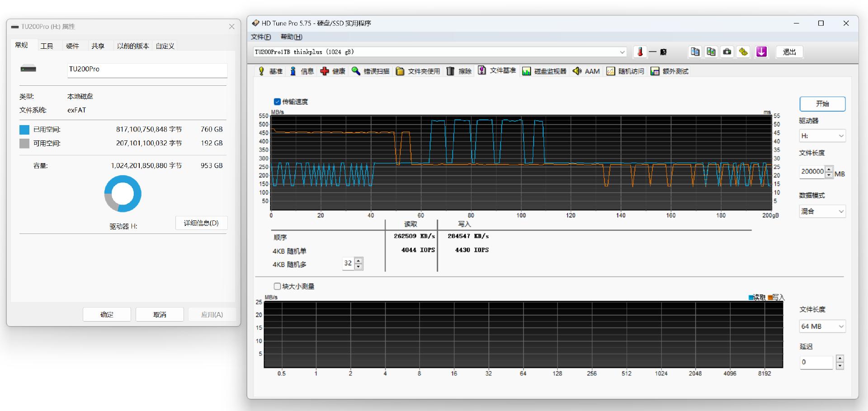
Task: Enable the 块大小测量 block size checkbox
Action: (x=277, y=286)
